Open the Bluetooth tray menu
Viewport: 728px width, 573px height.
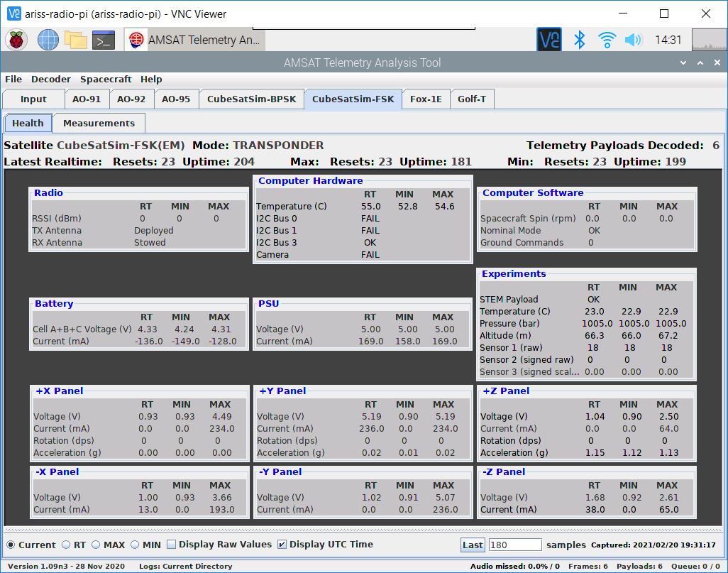tap(579, 40)
